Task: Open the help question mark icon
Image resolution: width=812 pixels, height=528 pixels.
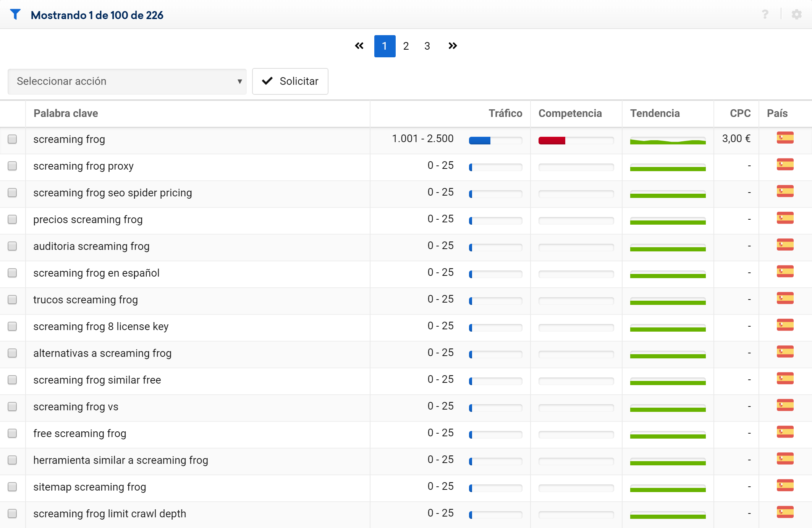Action: pyautogui.click(x=765, y=15)
